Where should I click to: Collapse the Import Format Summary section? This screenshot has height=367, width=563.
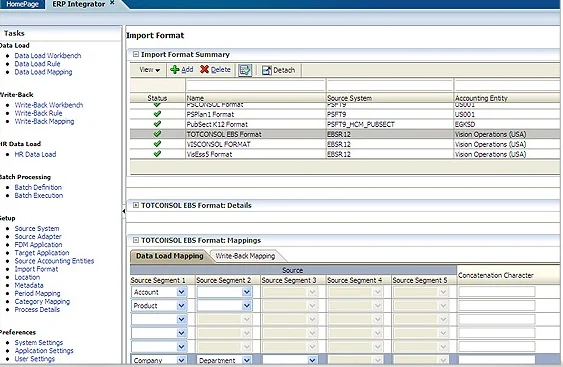(136, 54)
